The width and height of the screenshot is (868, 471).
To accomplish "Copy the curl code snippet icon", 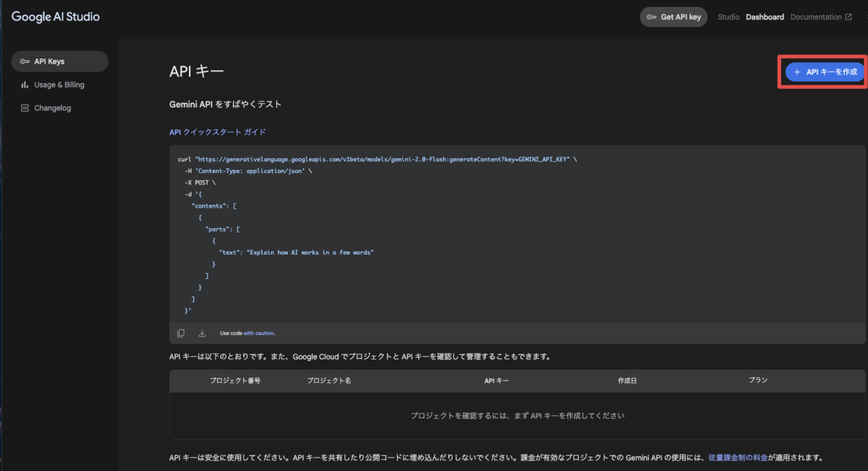I will pyautogui.click(x=181, y=334).
